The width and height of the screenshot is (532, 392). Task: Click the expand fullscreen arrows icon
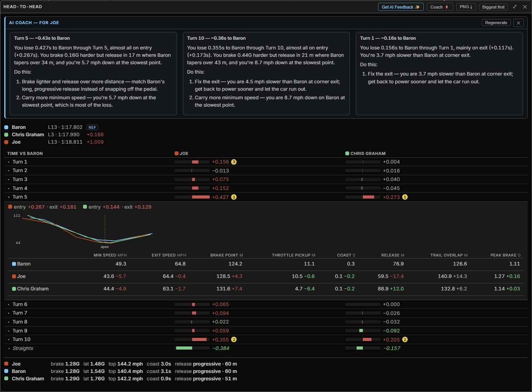[514, 7]
